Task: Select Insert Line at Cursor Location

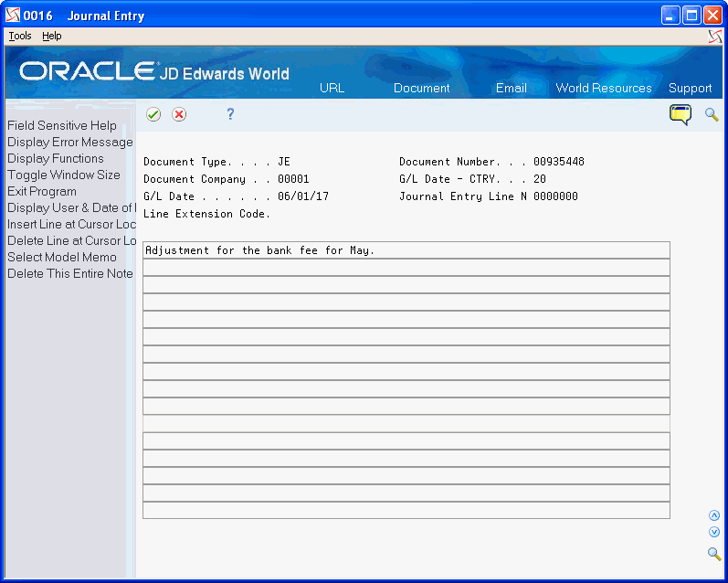Action: (x=71, y=224)
